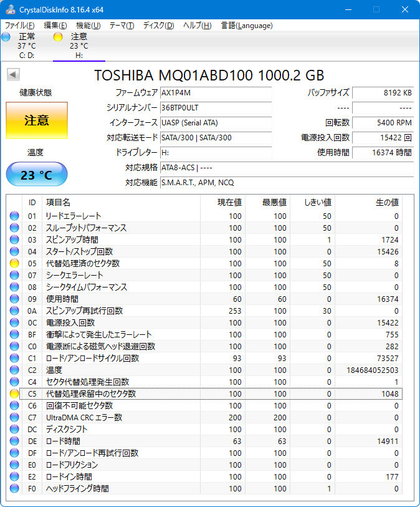Click the status icon for C1 ロード/アンロードサイクル回数
420x507 pixels.
coord(14,358)
